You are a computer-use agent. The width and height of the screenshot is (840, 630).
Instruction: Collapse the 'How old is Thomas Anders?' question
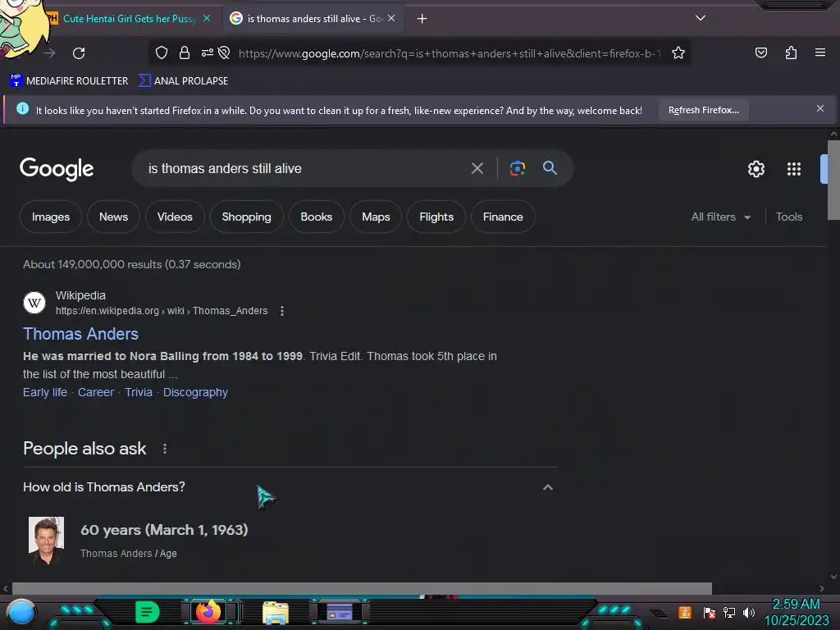547,487
